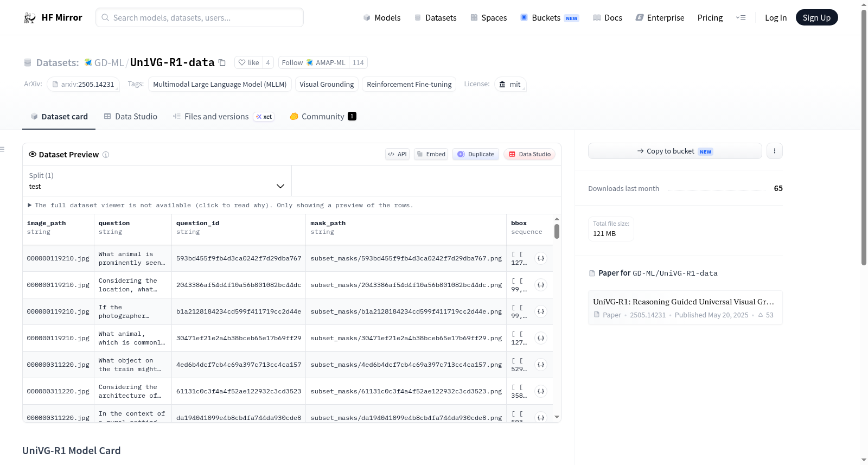The image size is (868, 465).
Task: Click Log In link
Action: point(776,17)
